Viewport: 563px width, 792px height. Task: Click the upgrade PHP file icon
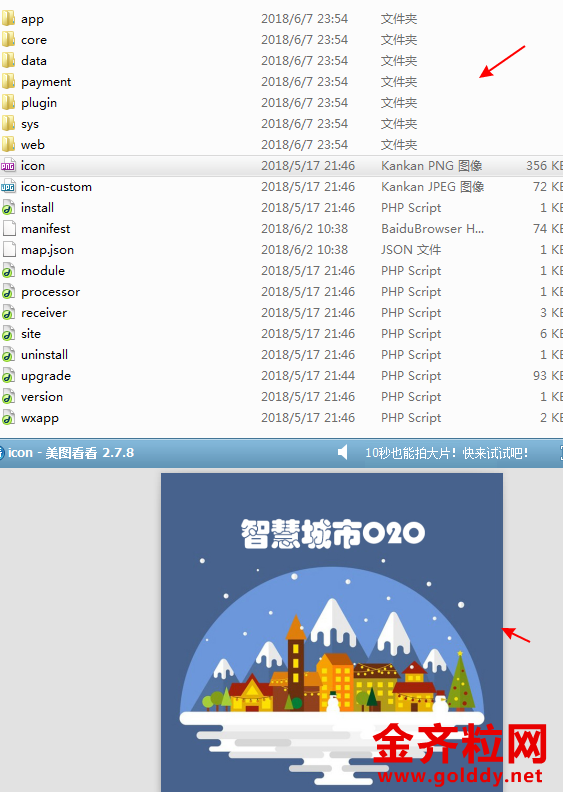click(x=8, y=376)
